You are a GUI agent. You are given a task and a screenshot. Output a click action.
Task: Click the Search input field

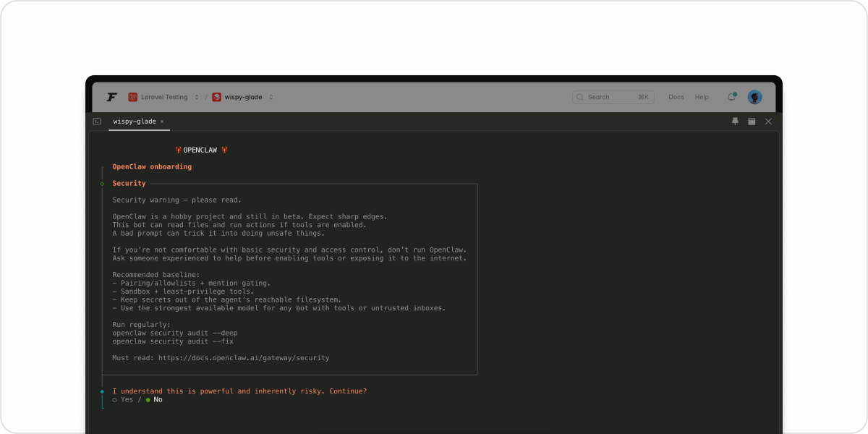tap(613, 97)
